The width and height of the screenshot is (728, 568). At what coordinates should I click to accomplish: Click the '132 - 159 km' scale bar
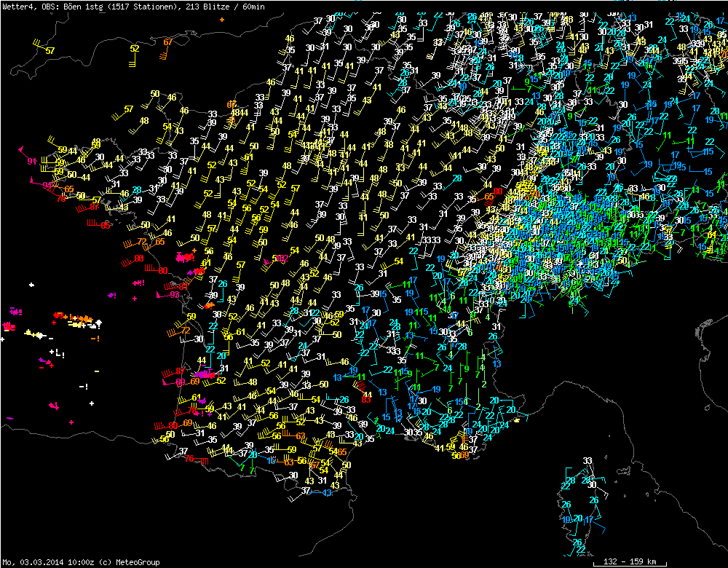630,562
